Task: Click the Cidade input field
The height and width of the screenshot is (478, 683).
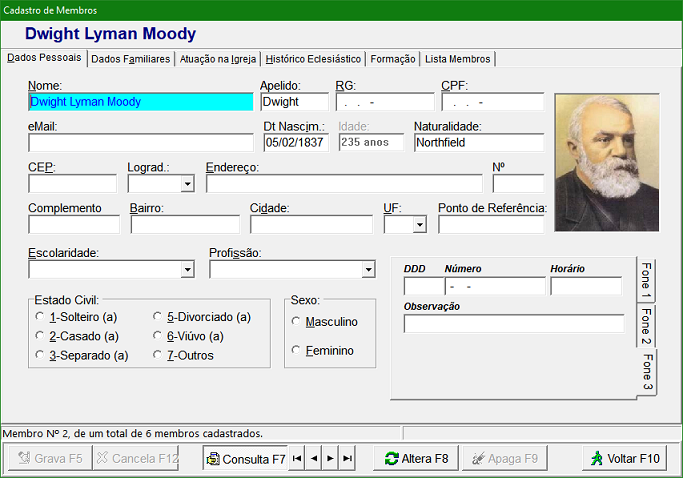Action: 311,224
